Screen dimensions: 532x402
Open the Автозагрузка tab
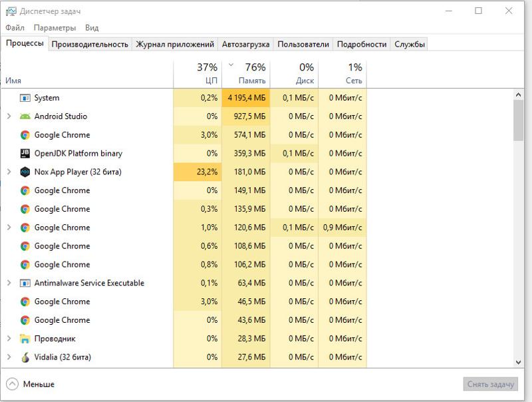(245, 44)
